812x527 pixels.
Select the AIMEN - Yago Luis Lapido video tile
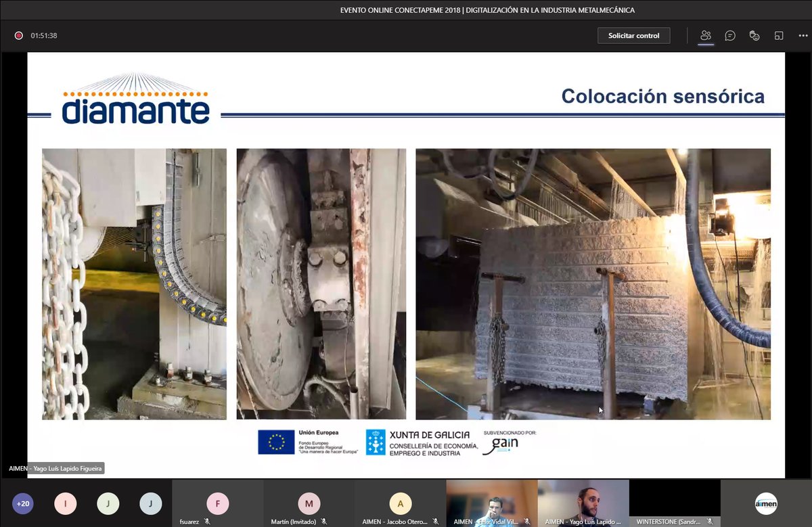click(x=583, y=503)
